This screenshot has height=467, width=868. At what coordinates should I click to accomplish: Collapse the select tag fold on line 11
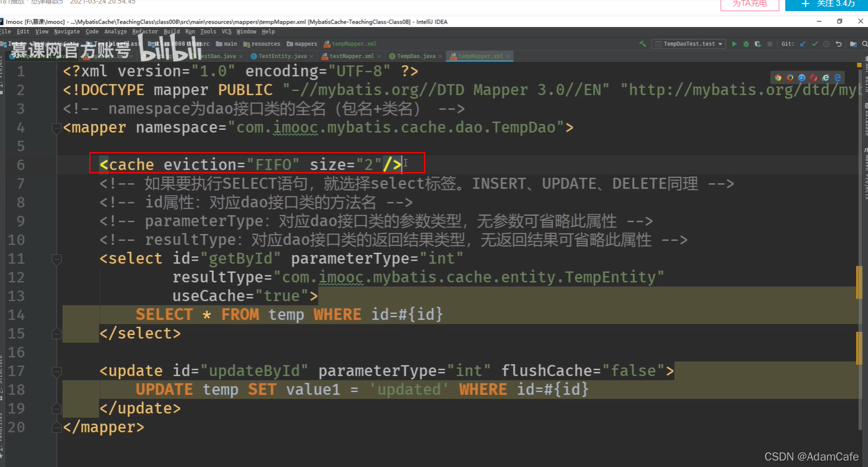[x=57, y=258]
